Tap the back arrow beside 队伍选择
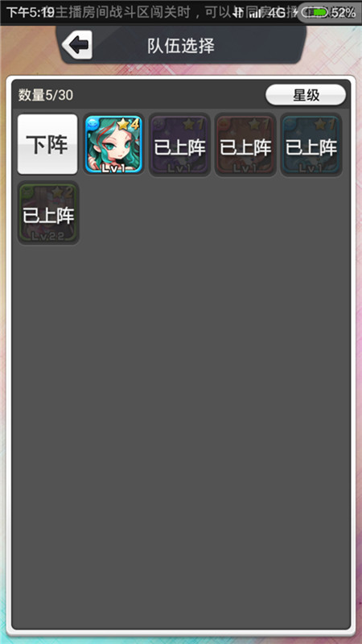This screenshot has height=644, width=362. coord(77,45)
